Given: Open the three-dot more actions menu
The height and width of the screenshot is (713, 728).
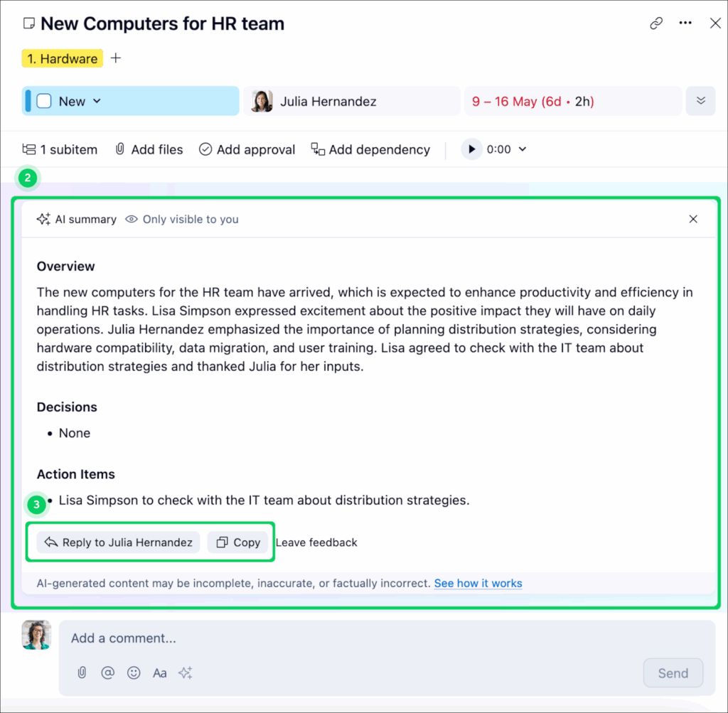Looking at the screenshot, I should click(685, 23).
